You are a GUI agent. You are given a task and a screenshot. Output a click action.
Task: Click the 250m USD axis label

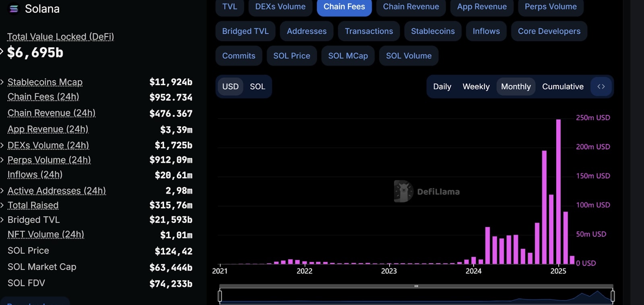593,118
